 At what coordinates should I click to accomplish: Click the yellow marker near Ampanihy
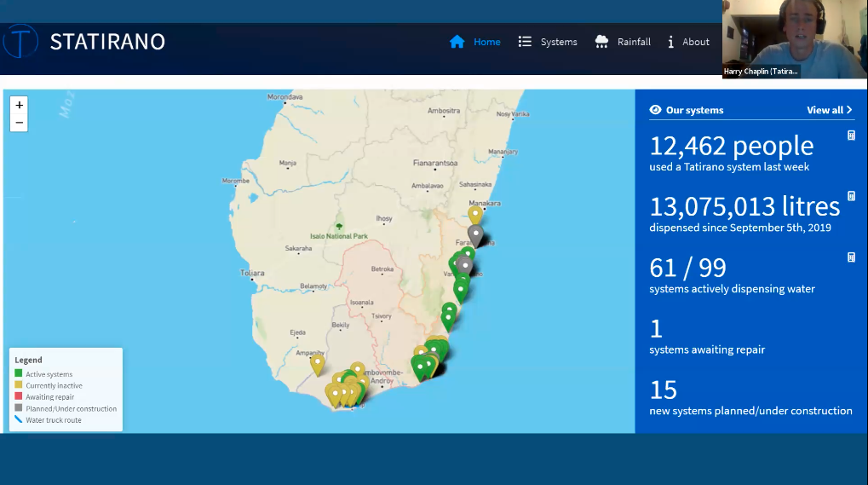point(317,365)
